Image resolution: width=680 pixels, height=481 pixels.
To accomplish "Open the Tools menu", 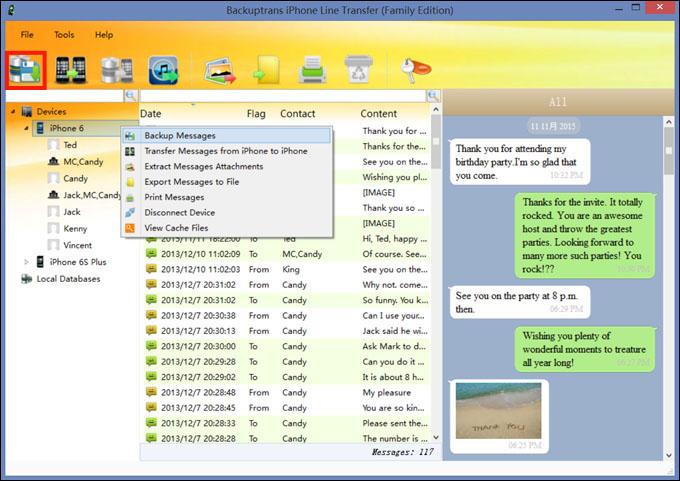I will 64,35.
